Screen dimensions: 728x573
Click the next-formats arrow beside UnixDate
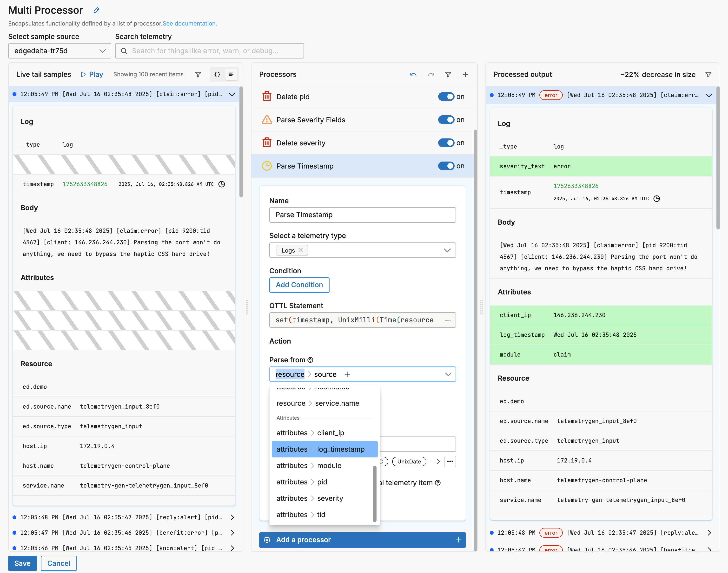point(438,462)
